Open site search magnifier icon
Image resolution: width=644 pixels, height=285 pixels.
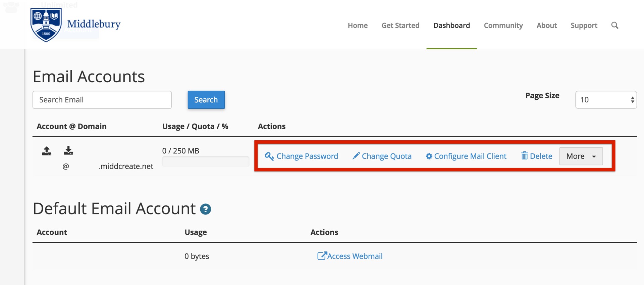pyautogui.click(x=614, y=26)
